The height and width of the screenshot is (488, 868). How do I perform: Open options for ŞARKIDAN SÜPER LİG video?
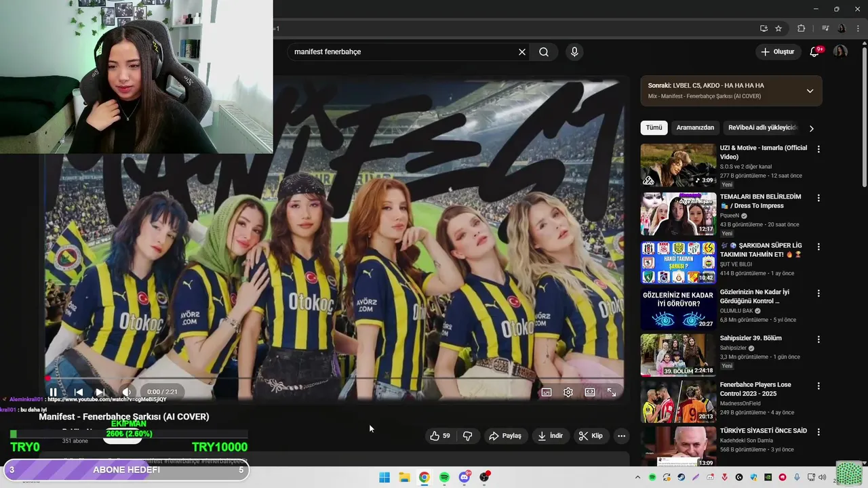[818, 247]
